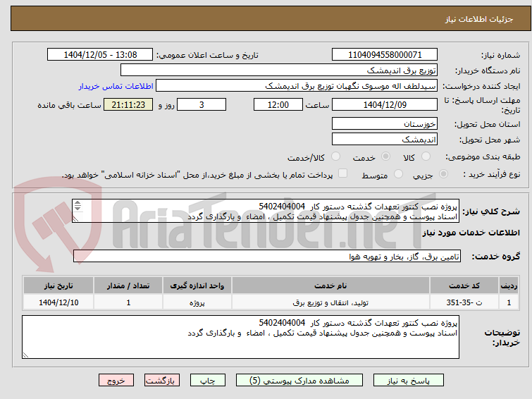This screenshot has width=532, height=399.
Task: Select the متوسط purchase type radio
Action: pos(398,174)
